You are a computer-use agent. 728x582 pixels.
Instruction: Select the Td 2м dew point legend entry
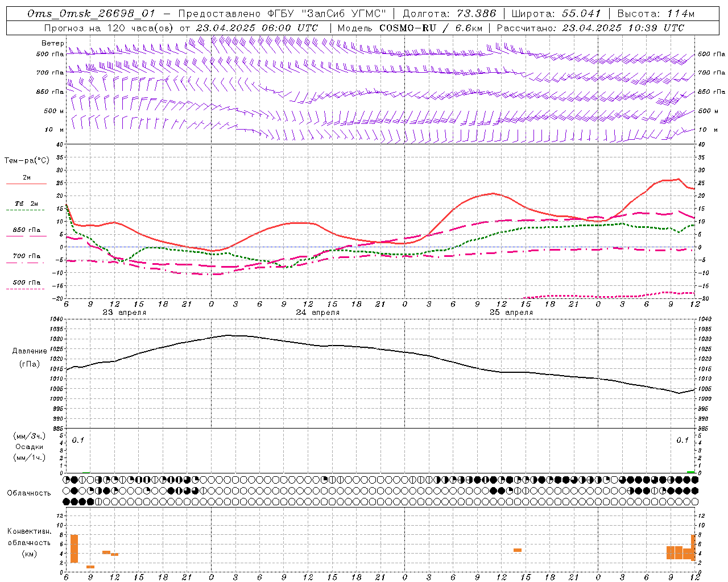pos(26,205)
